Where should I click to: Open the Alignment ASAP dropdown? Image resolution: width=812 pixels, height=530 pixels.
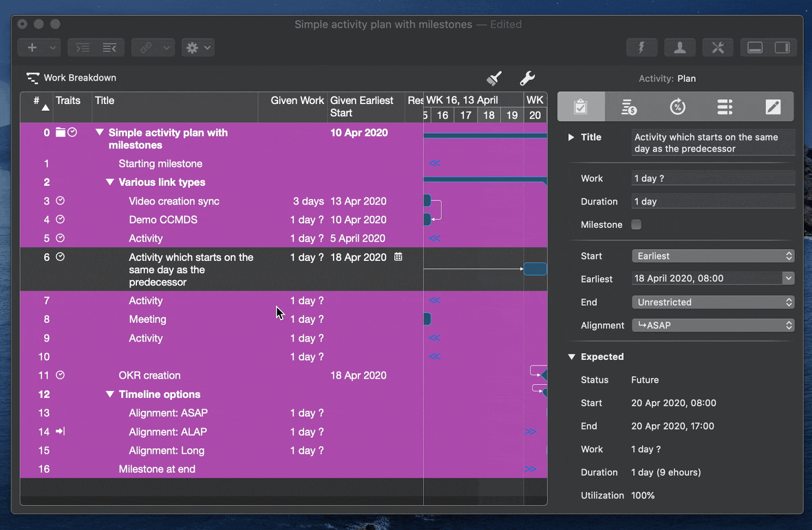point(713,325)
